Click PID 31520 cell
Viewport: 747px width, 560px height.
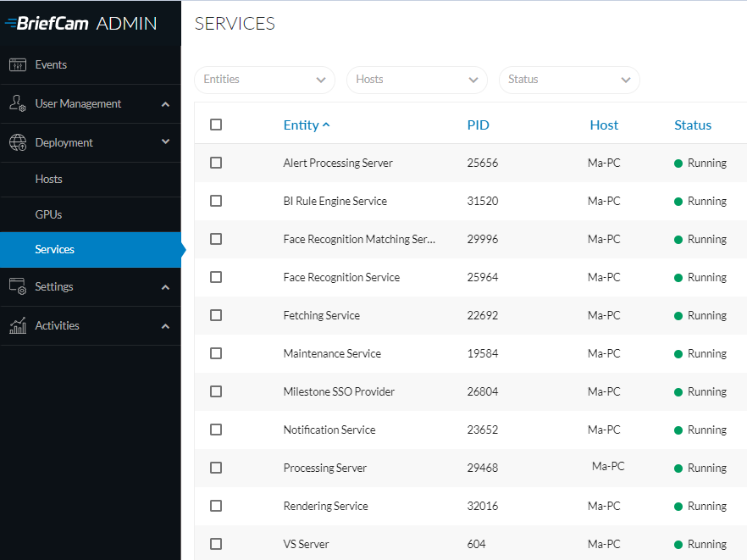pyautogui.click(x=483, y=201)
